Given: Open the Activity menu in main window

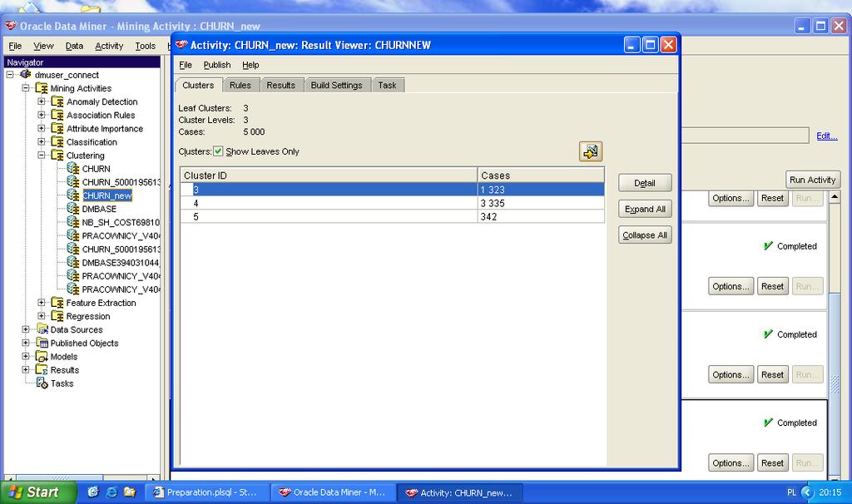Looking at the screenshot, I should pos(109,46).
